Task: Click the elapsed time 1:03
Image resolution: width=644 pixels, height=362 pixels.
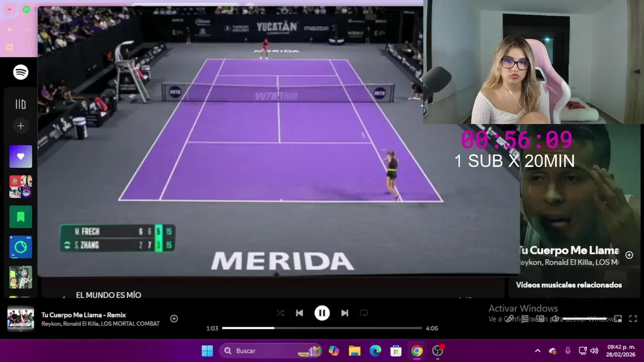Action: pos(212,328)
